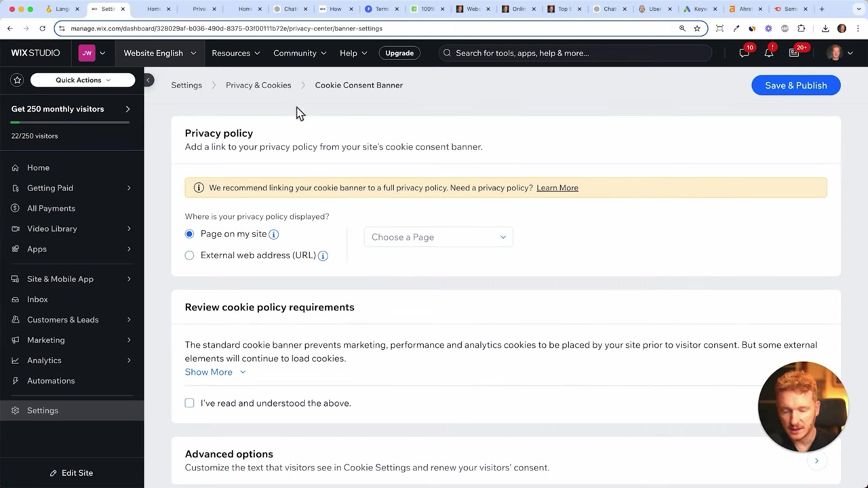Click the search magnifier icon in Wix search bar
This screenshot has height=488, width=868.
click(x=447, y=53)
